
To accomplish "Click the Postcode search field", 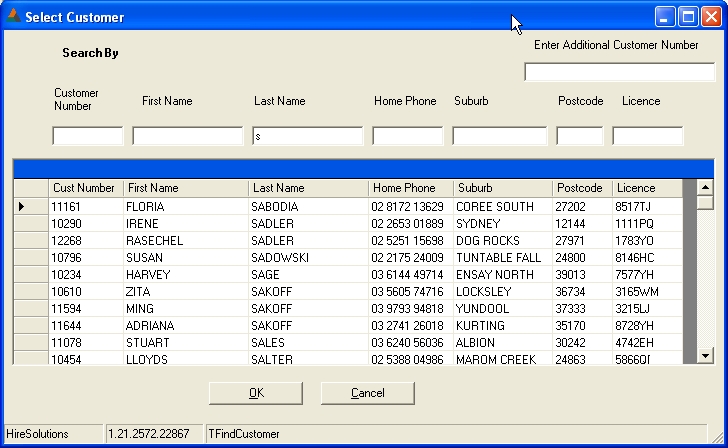I will (580, 136).
